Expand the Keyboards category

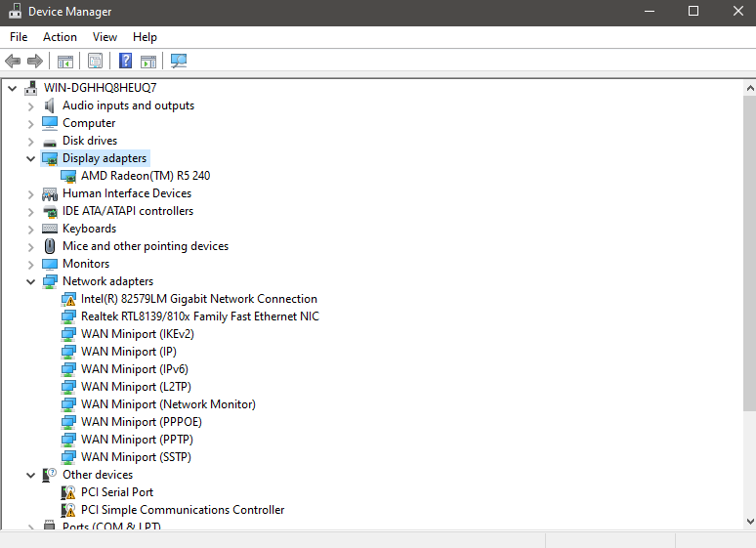[x=31, y=230]
